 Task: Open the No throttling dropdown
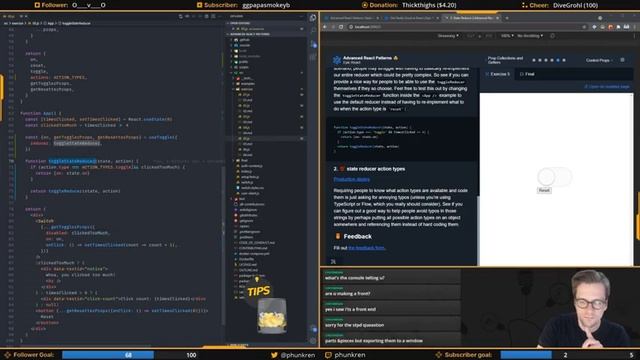(x=530, y=36)
